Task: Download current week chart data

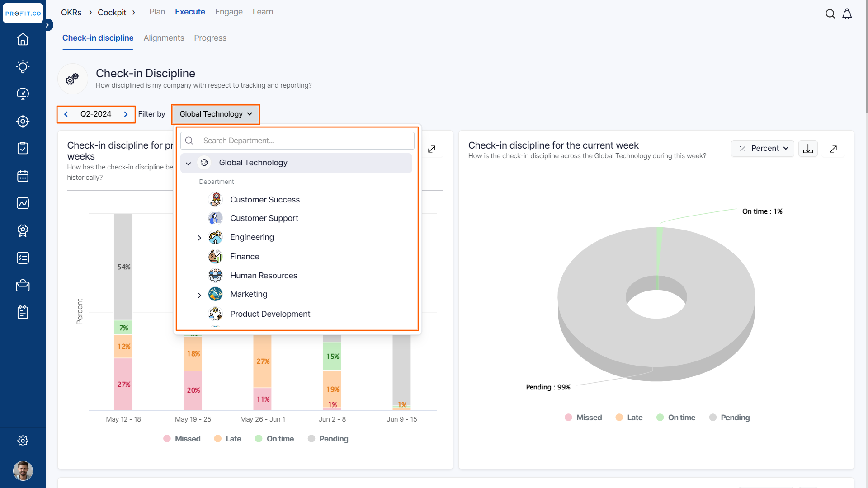Action: click(x=808, y=149)
